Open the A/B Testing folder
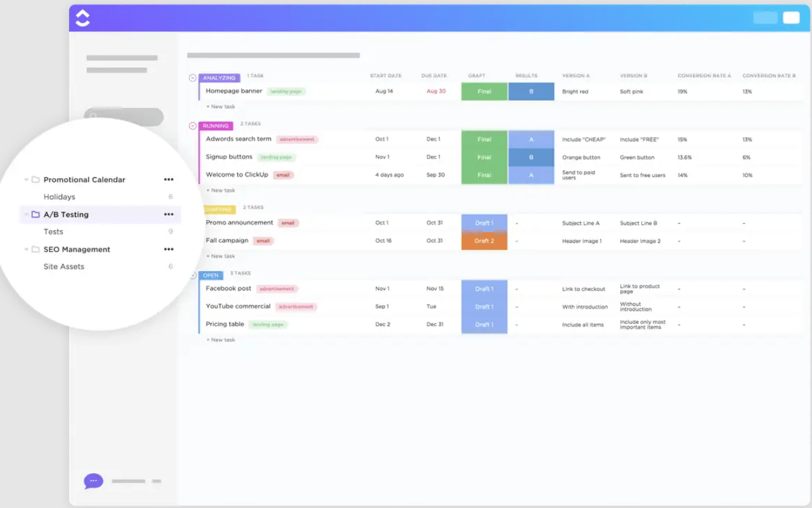 pos(66,215)
